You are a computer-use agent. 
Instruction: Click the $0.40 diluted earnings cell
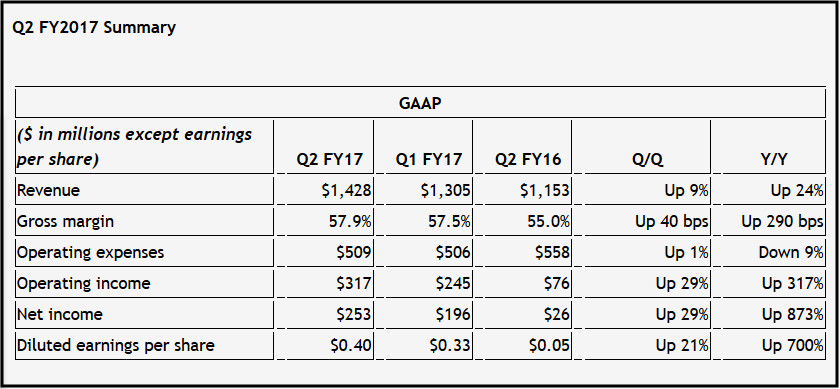pyautogui.click(x=351, y=346)
